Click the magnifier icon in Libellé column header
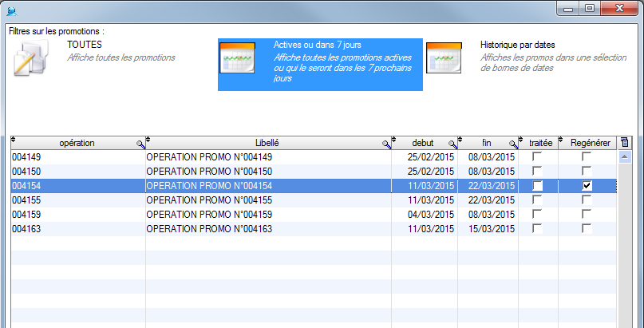The image size is (644, 328). 386,144
